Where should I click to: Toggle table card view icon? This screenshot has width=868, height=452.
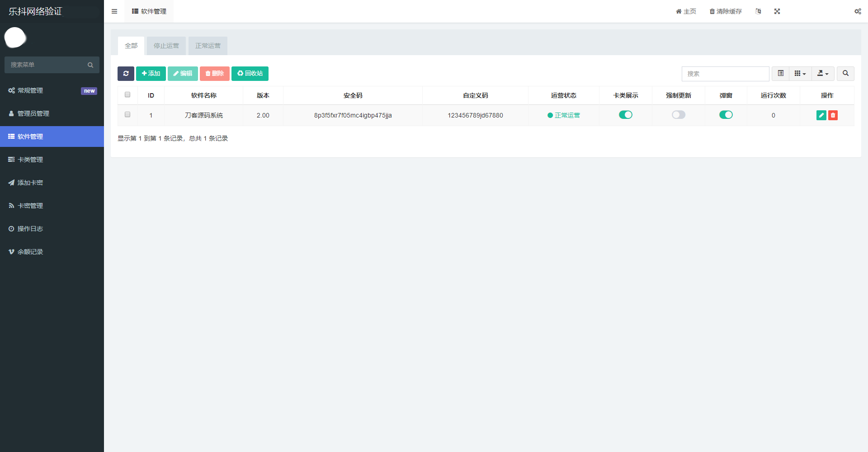780,74
